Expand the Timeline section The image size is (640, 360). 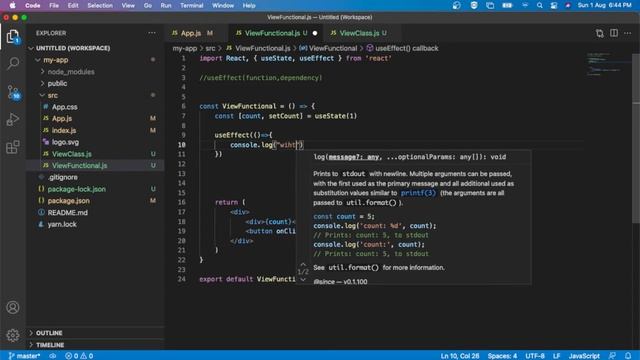tap(31, 345)
